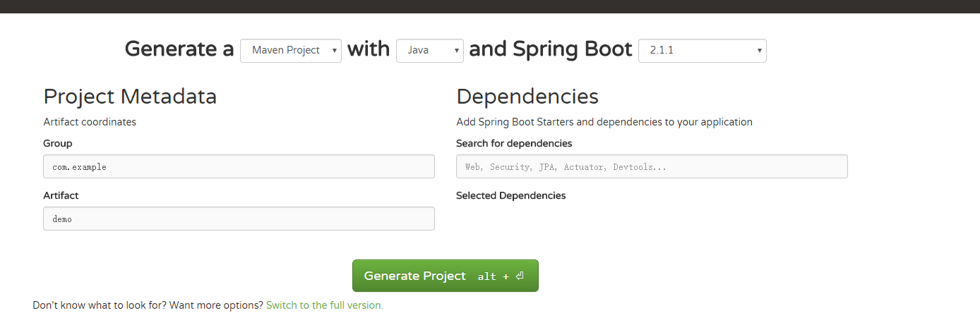The image size is (980, 325).
Task: Click the Search for dependencies label
Action: point(514,143)
